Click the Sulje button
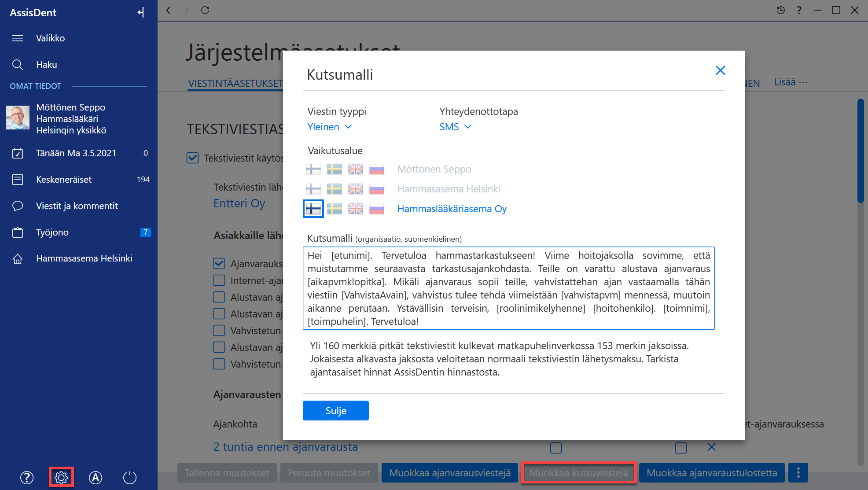The height and width of the screenshot is (490, 868). click(x=336, y=411)
